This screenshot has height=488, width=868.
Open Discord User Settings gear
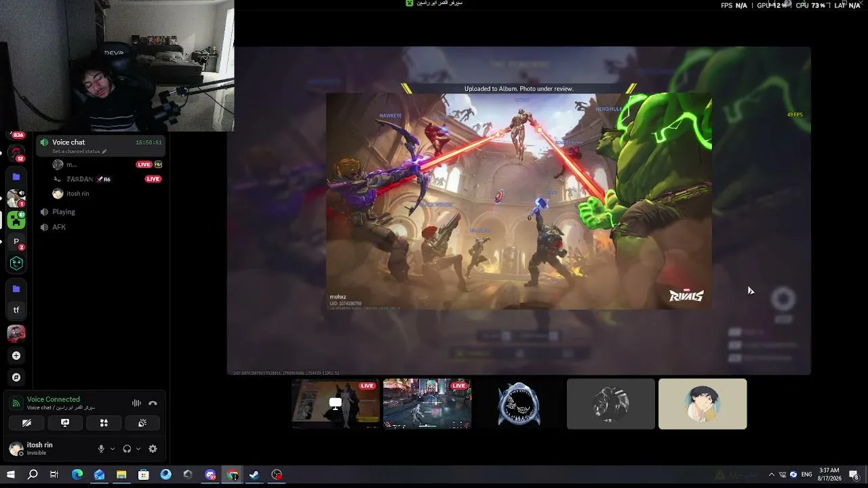(153, 449)
